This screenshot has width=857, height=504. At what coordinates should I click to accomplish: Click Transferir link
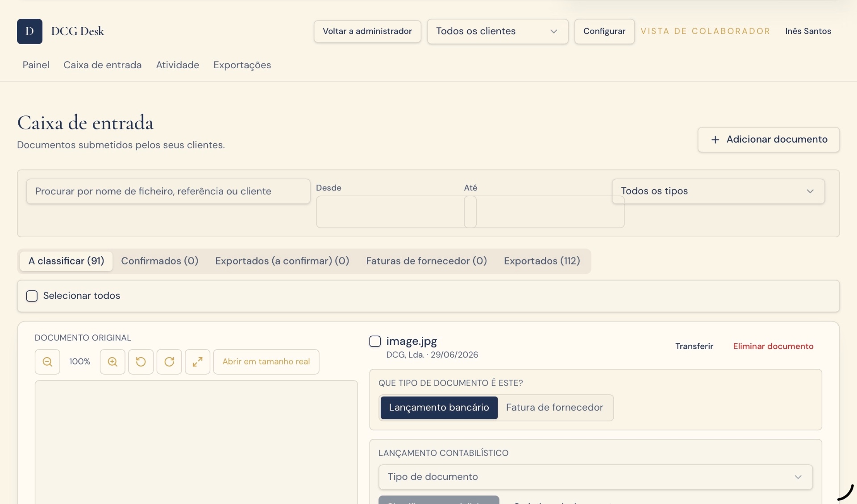694,347
